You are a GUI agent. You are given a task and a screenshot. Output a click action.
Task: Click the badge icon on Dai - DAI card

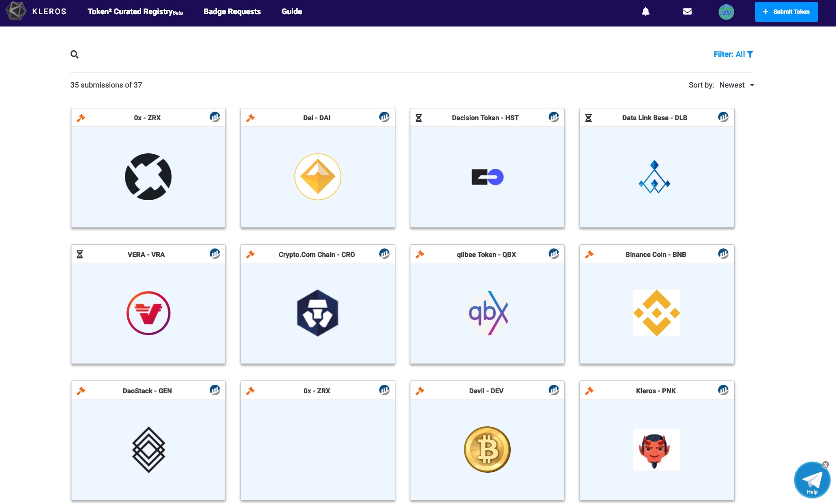384,117
